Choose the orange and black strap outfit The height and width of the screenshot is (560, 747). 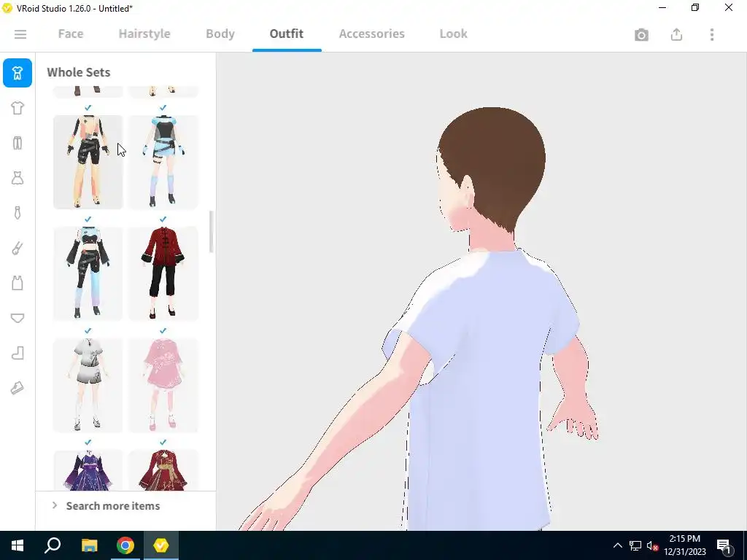[88, 162]
